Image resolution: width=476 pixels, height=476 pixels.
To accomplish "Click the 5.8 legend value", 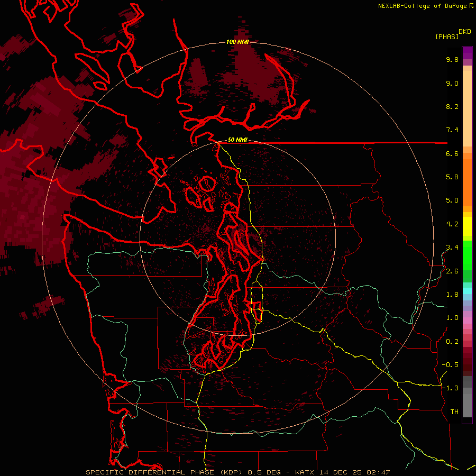I will point(452,177).
